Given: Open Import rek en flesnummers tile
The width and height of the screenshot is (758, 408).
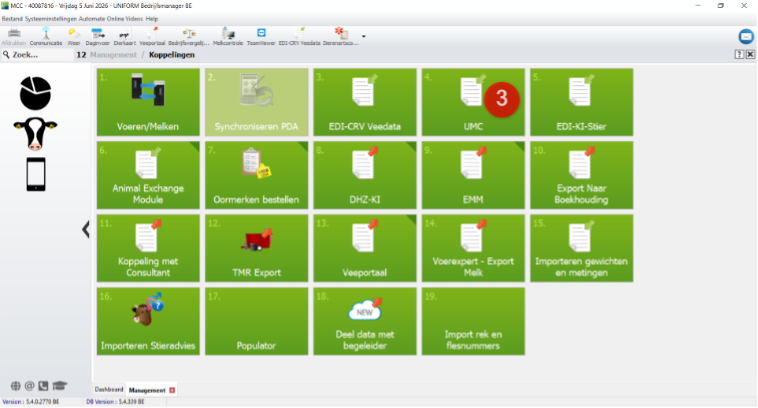Looking at the screenshot, I should tap(473, 321).
